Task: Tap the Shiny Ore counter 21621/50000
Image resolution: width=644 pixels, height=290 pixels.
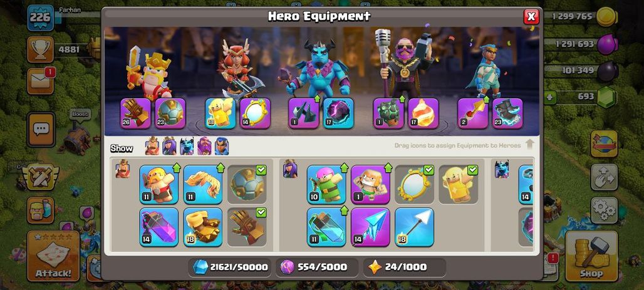Action: [x=231, y=267]
